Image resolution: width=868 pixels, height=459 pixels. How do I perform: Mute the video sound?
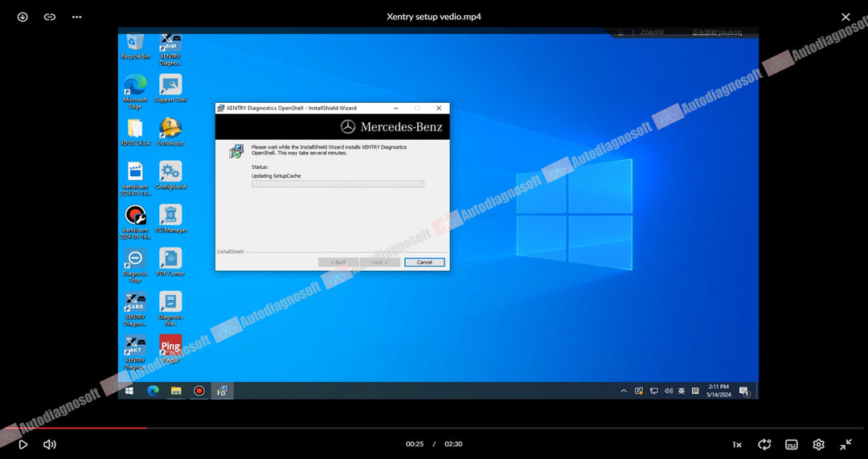pyautogui.click(x=50, y=444)
